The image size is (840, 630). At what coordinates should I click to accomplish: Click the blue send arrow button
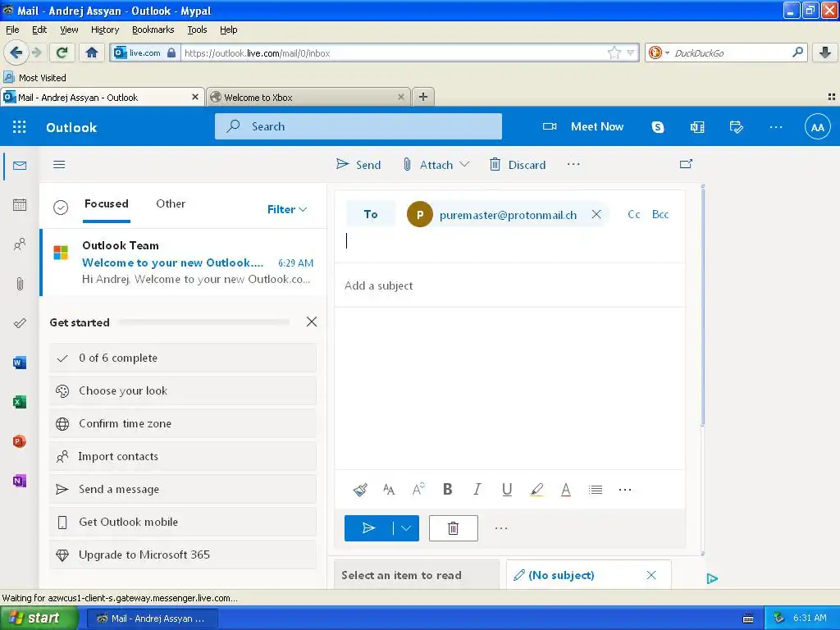(368, 528)
